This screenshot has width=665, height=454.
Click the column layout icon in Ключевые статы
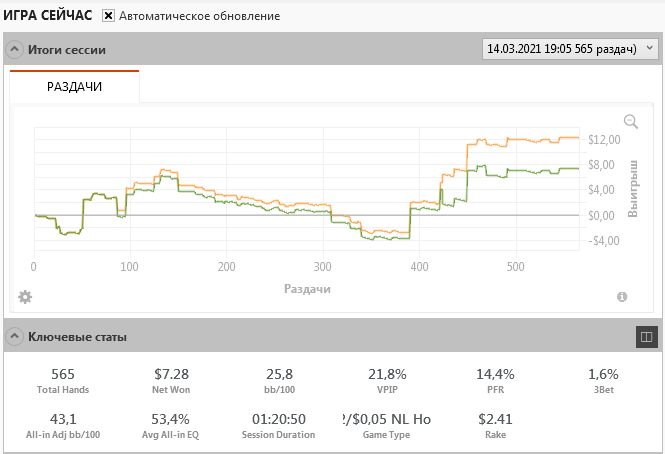coord(647,337)
